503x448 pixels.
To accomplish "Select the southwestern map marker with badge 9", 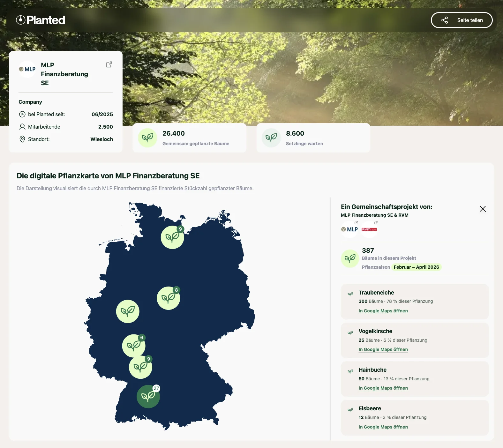I will tap(140, 367).
